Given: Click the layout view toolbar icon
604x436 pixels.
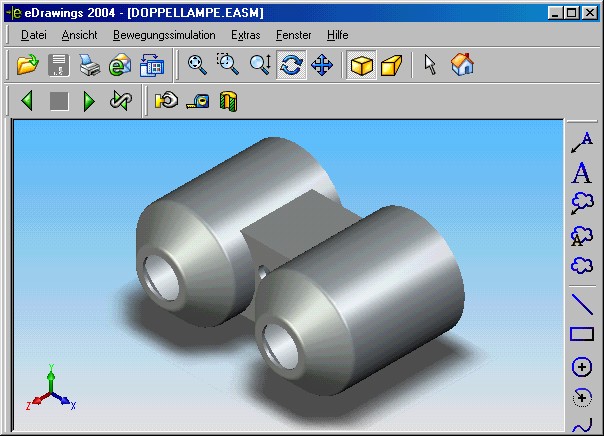Looking at the screenshot, I should coord(152,64).
